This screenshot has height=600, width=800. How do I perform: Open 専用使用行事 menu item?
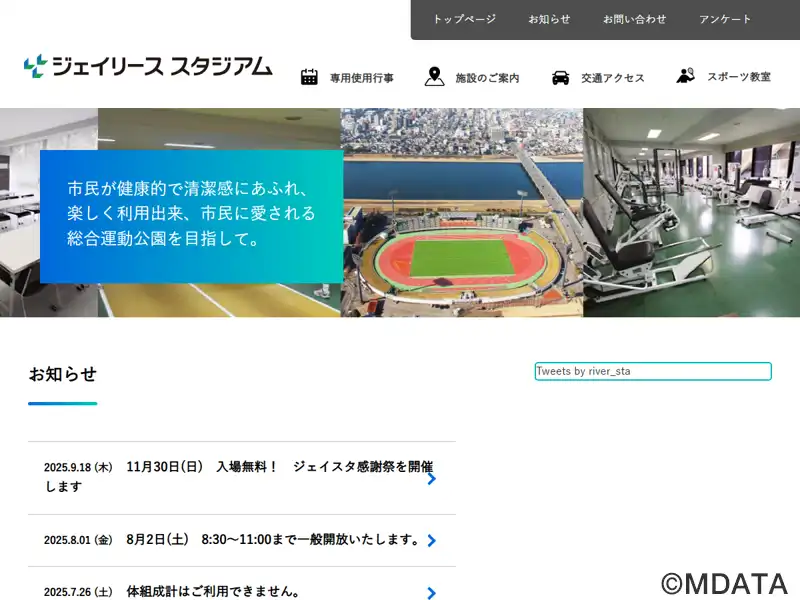tap(361, 78)
